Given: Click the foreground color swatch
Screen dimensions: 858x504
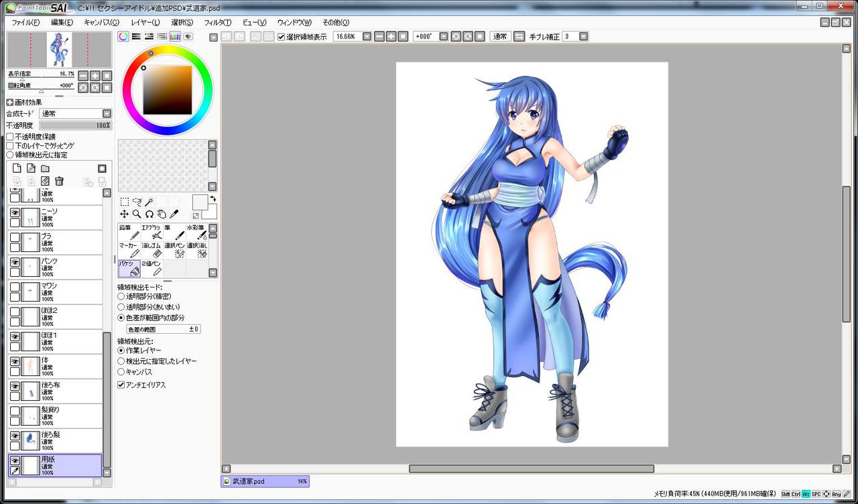Looking at the screenshot, I should click(x=200, y=202).
